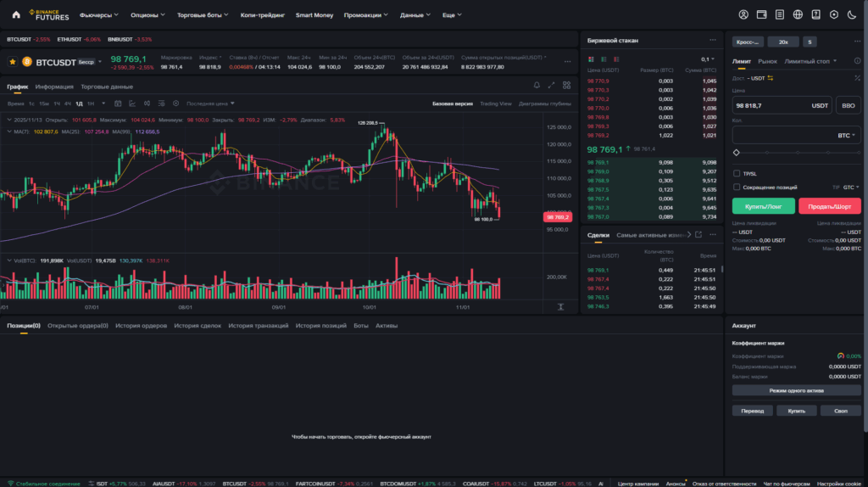Open the user profile icon in header
This screenshot has height=487, width=868.
(743, 15)
